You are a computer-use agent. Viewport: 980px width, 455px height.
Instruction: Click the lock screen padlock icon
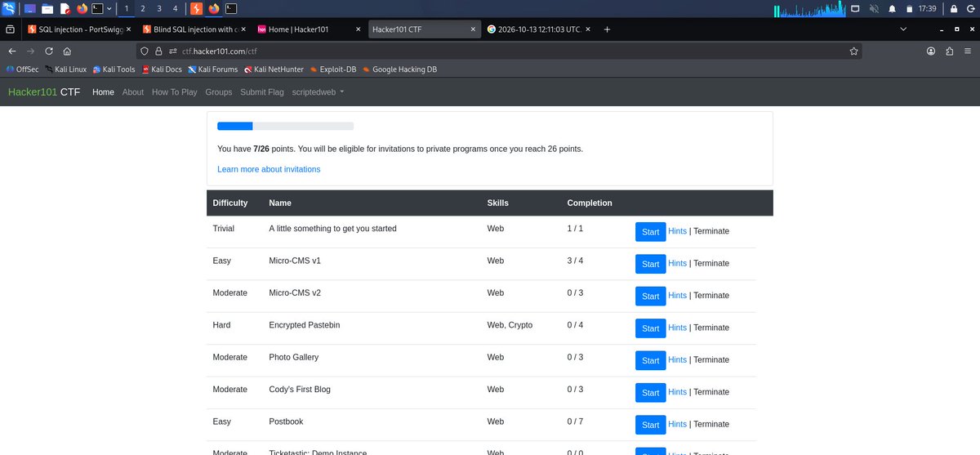point(953,8)
